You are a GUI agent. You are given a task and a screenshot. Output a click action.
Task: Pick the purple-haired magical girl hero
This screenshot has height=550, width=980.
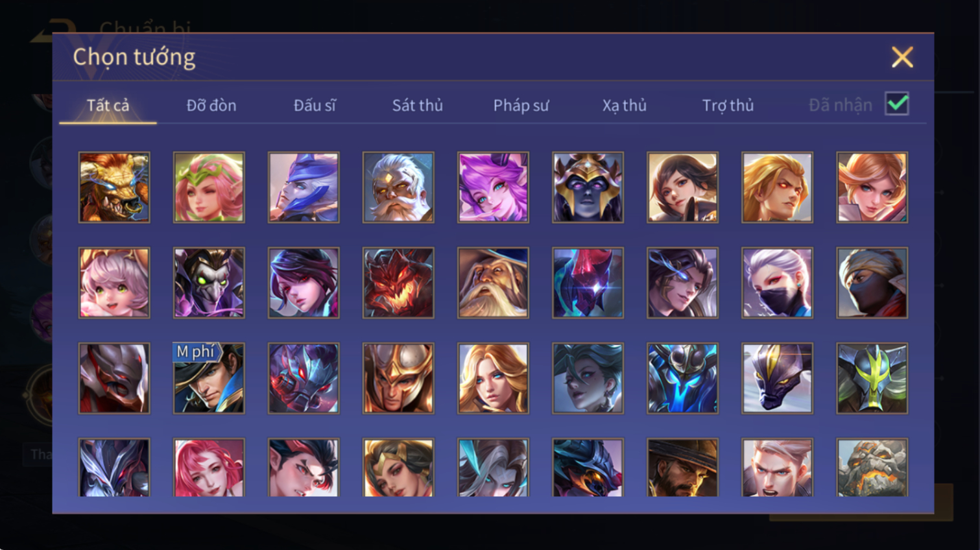(x=493, y=187)
